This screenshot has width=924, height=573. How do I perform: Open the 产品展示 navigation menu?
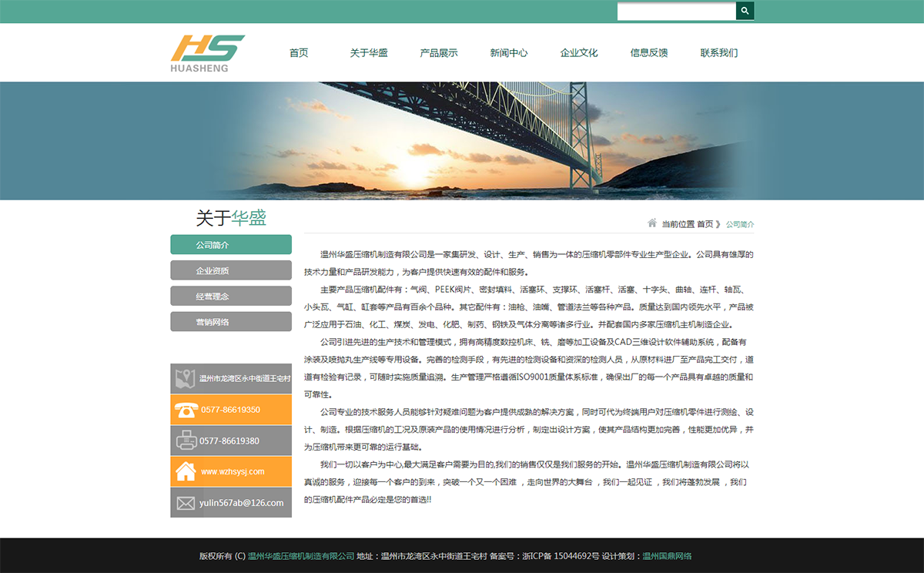click(437, 52)
